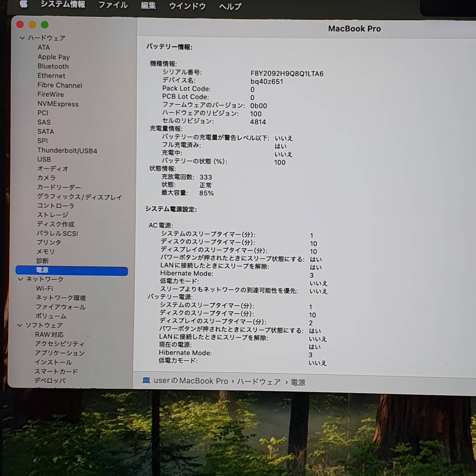Screen dimensions: 476x476
Task: Select the highlighted 電源 sidebar item
Action: point(72,271)
